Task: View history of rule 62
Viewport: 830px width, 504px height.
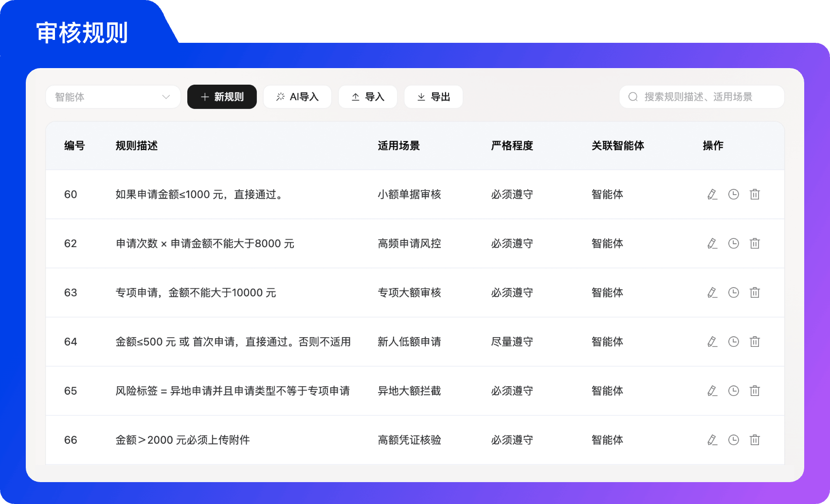Action: (x=734, y=244)
